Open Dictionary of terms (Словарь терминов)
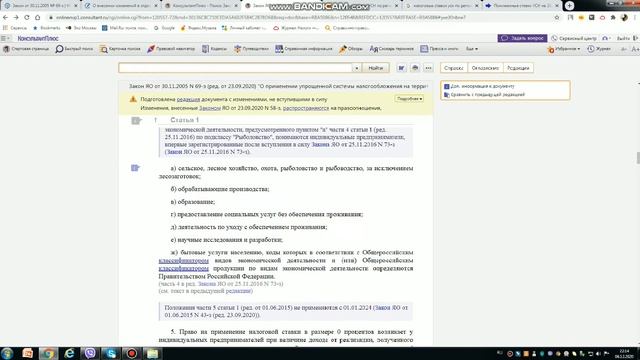The height and width of the screenshot is (360, 640). pos(391,49)
